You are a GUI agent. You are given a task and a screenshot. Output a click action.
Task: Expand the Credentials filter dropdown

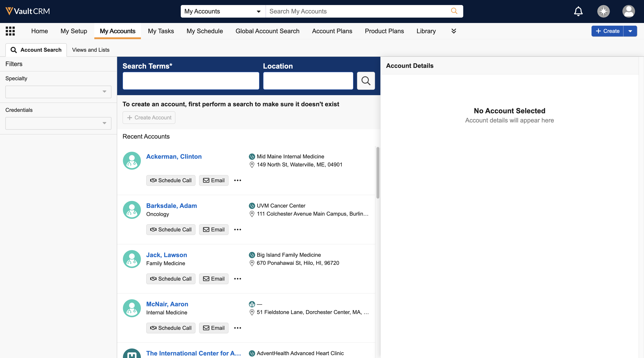(58, 123)
